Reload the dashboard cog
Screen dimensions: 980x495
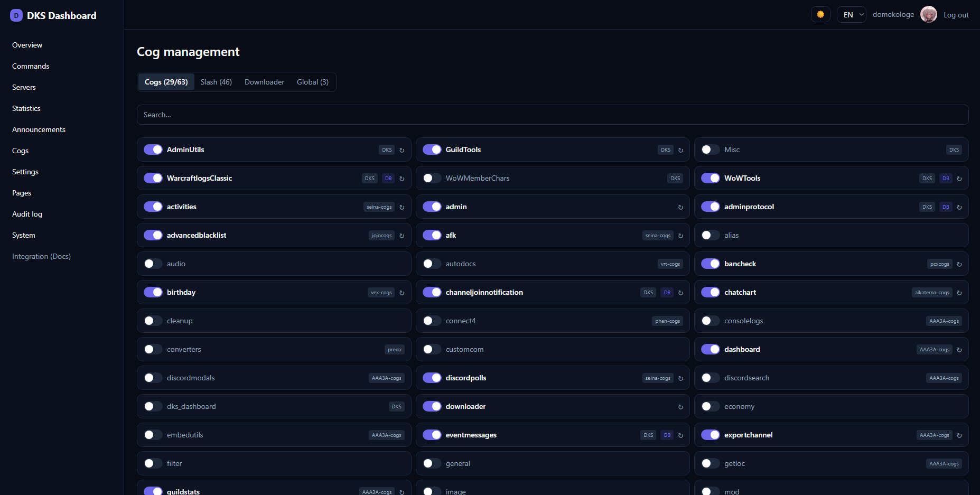tap(959, 350)
